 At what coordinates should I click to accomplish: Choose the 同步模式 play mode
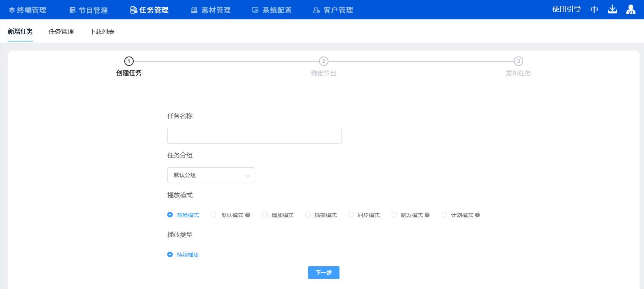click(351, 215)
